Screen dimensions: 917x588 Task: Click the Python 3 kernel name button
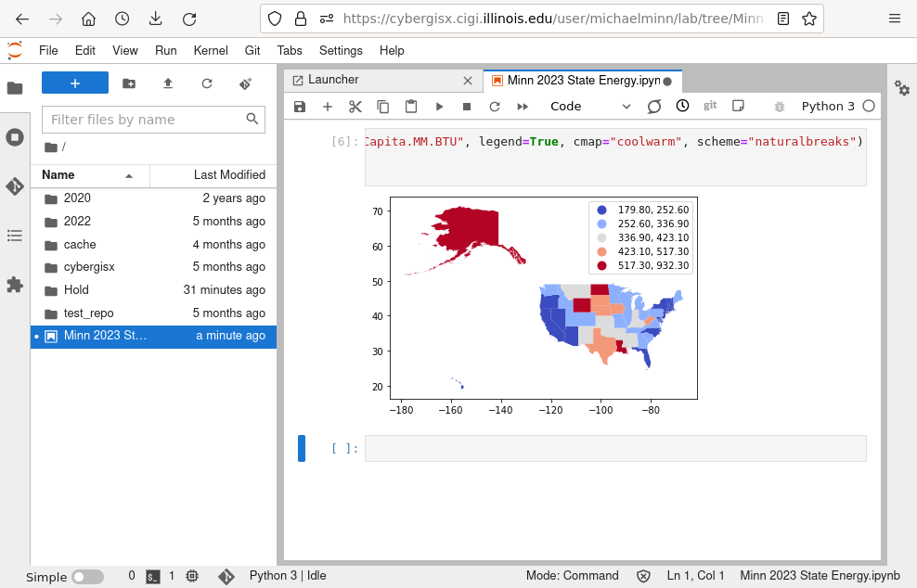(828, 107)
